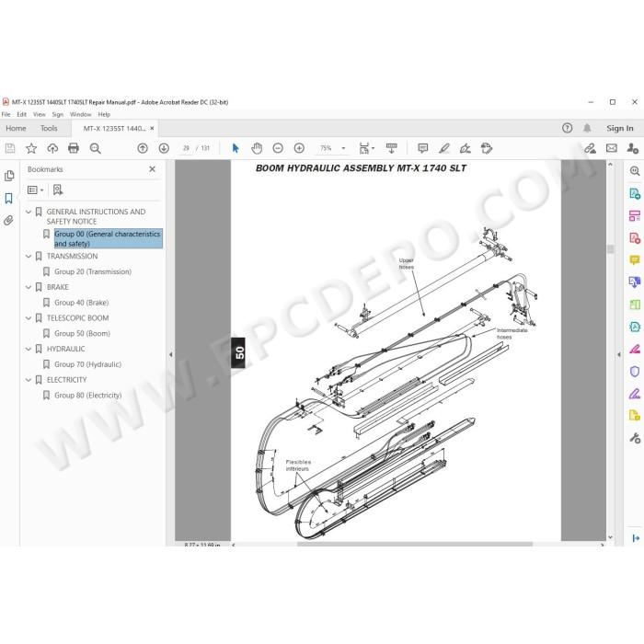Send the file by email envelope icon

click(612, 148)
